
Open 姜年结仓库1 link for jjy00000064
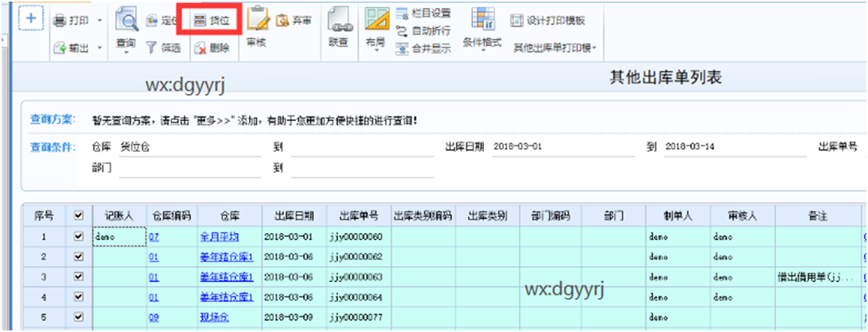coord(226,297)
